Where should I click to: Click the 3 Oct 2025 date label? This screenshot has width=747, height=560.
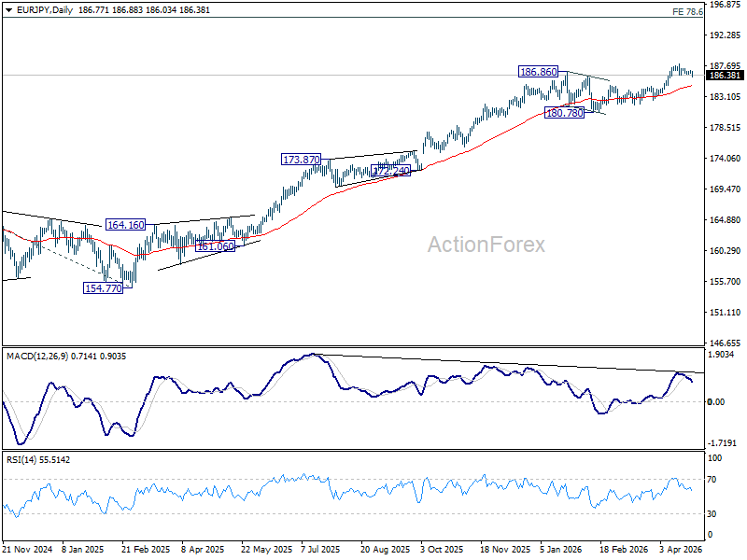[442, 549]
